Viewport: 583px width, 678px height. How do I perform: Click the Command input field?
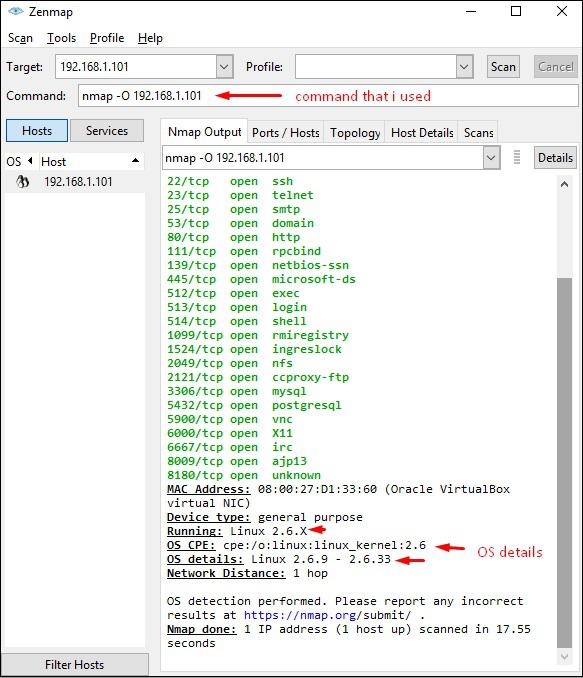[328, 96]
